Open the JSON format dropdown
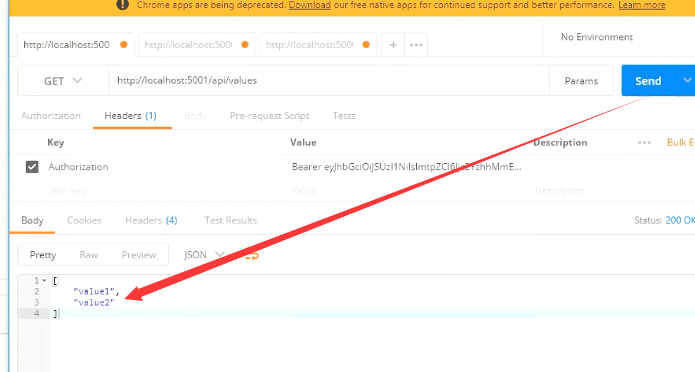This screenshot has width=695, height=372. click(x=204, y=255)
